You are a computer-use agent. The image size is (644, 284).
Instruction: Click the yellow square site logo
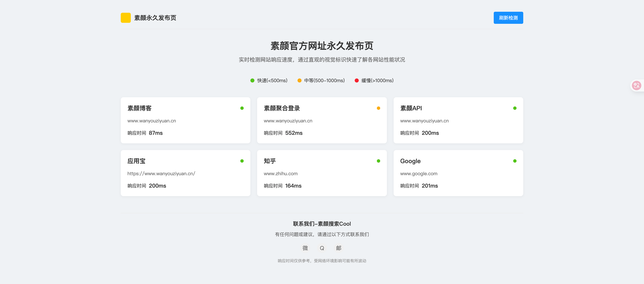pos(125,18)
